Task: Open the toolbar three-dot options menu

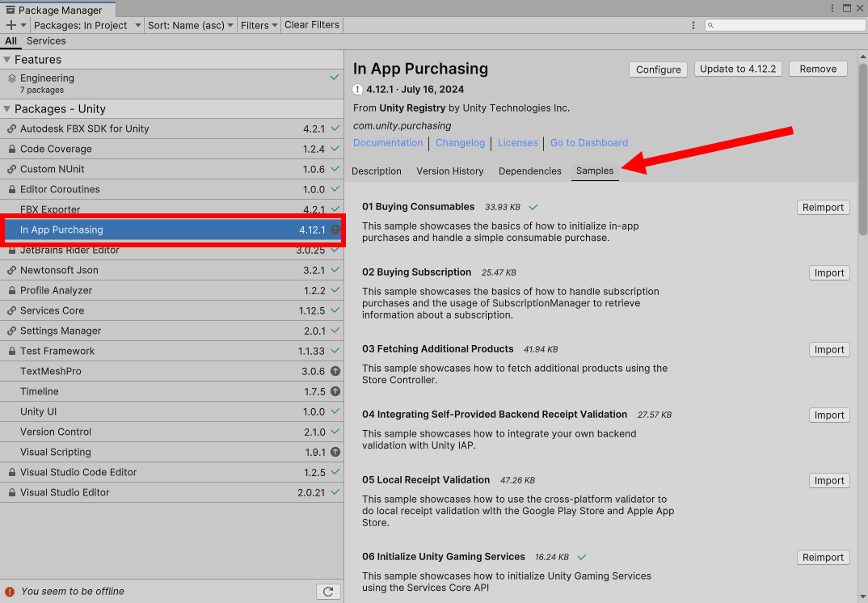Action: pyautogui.click(x=693, y=26)
